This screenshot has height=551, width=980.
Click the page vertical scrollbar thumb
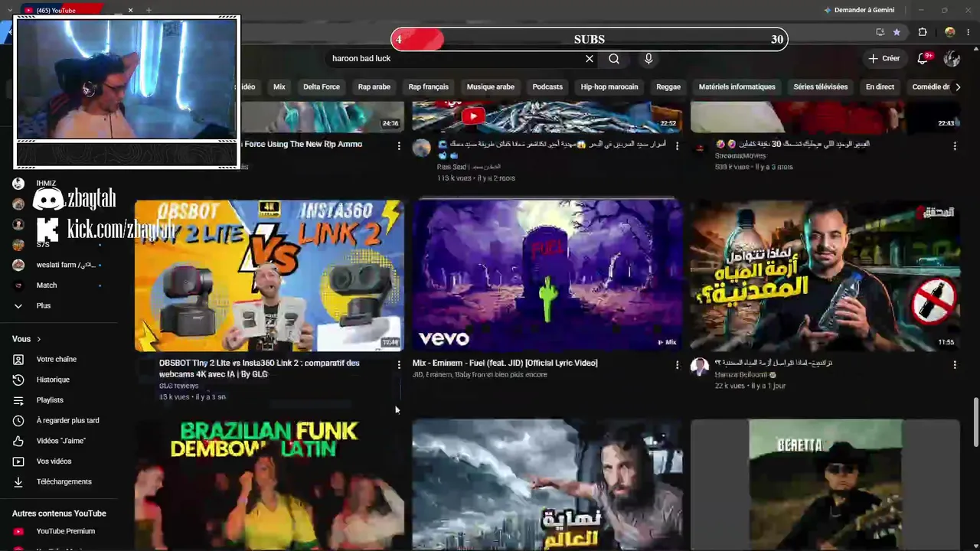(975, 422)
